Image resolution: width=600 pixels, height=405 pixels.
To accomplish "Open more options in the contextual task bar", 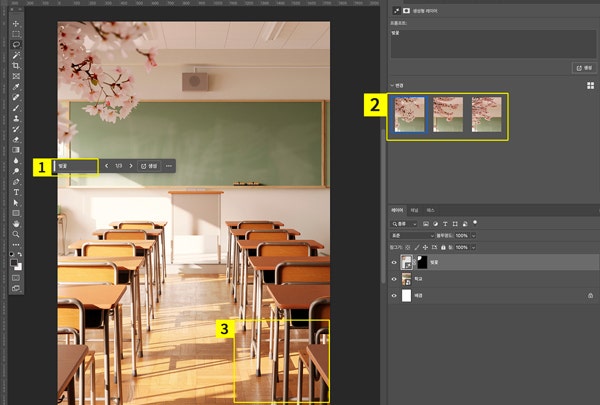I will tap(169, 166).
